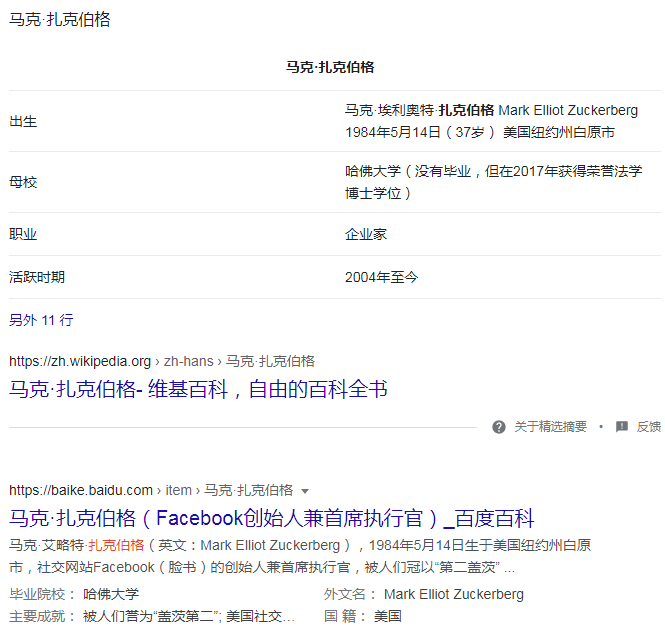Click the 毕业院校 哈佛大学 value
This screenshot has height=630, width=665.
(x=111, y=594)
